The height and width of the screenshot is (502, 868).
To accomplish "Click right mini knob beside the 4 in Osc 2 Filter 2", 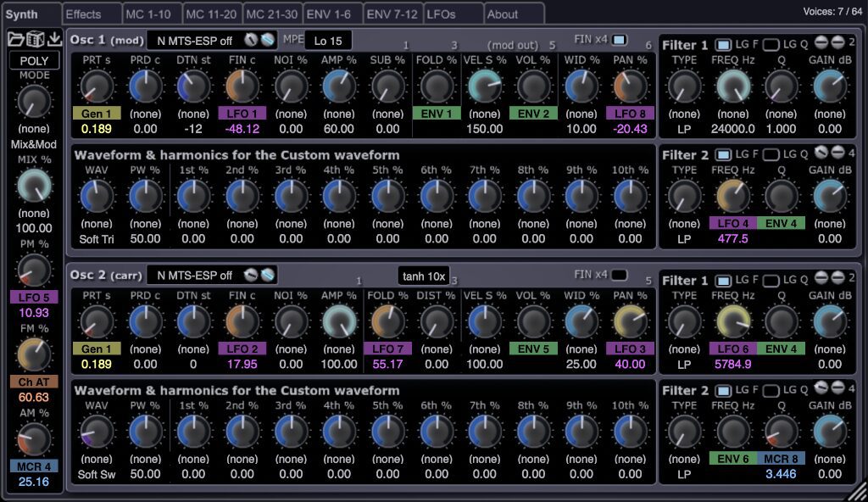I will point(838,388).
